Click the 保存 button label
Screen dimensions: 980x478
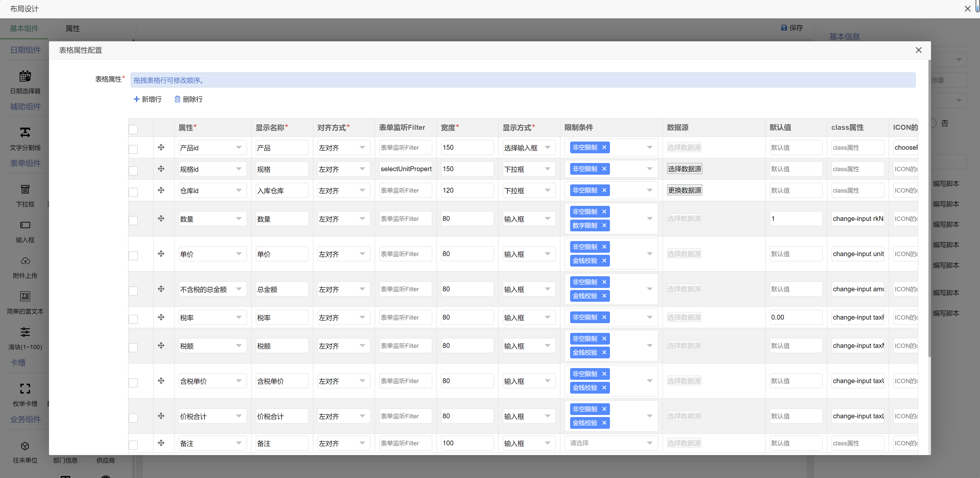pyautogui.click(x=796, y=28)
